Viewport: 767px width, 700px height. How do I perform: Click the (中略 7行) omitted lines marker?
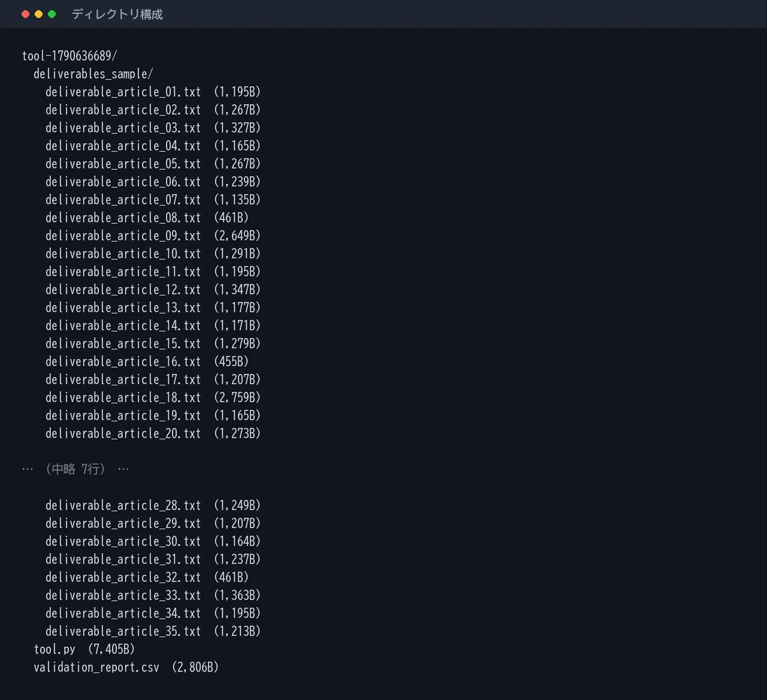pos(75,469)
